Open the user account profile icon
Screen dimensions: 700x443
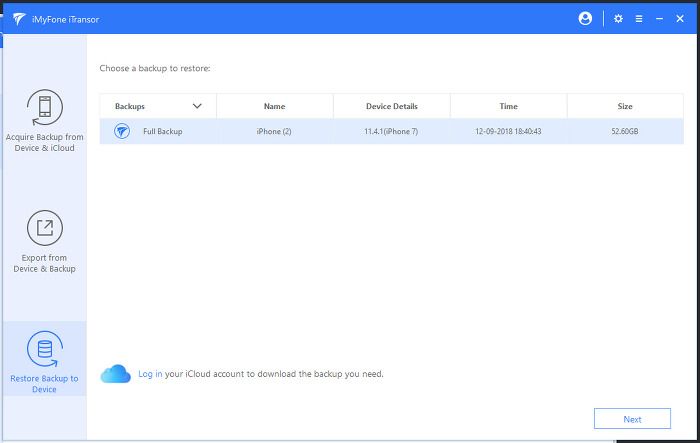click(x=585, y=18)
